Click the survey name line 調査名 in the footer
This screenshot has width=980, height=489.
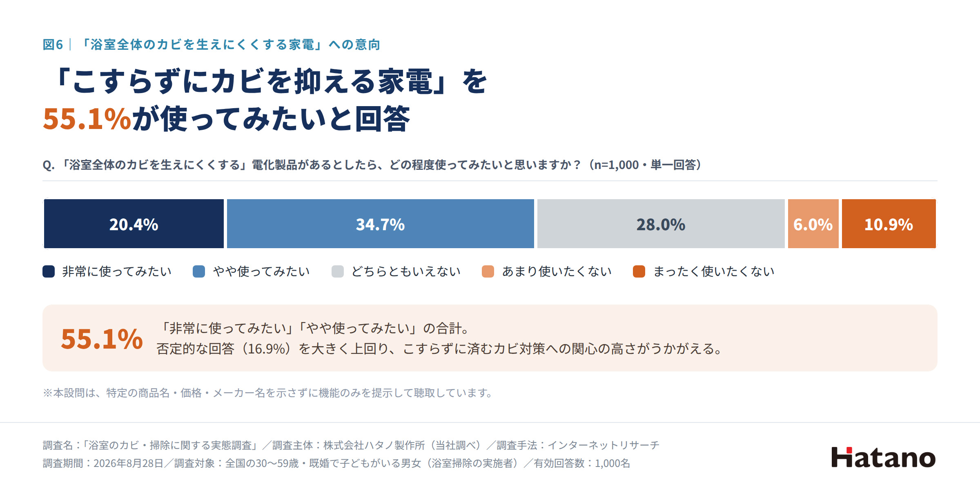(351, 445)
